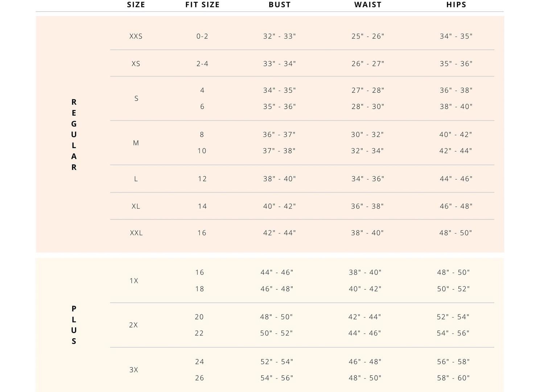Click the 25" - 26" waist measurement
544x392 pixels.
(368, 36)
